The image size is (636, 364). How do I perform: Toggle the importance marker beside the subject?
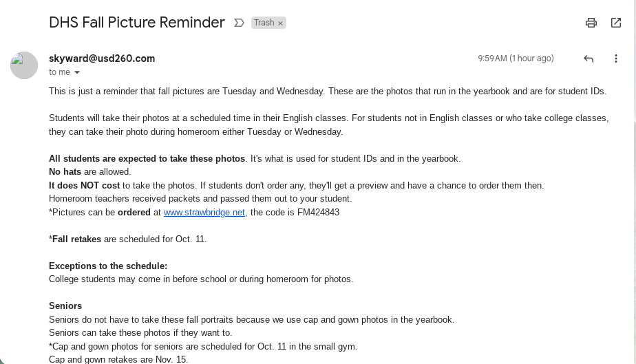240,23
